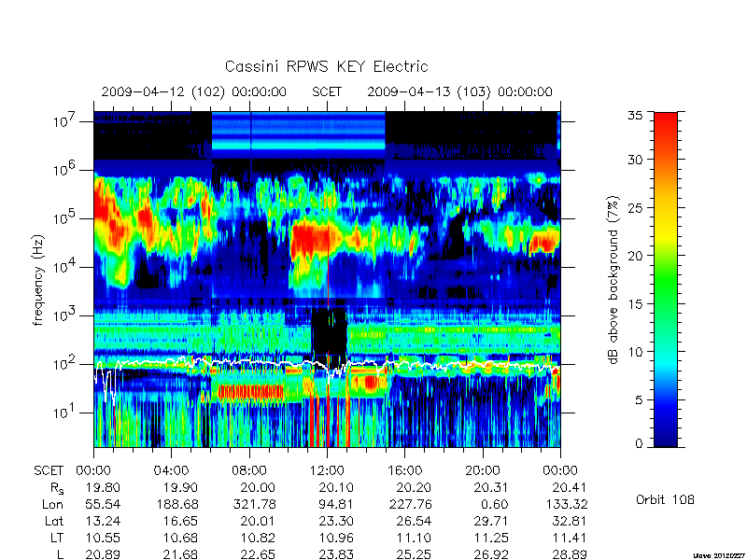Image resolution: width=747 pixels, height=560 pixels.
Task: Click the time tick label '16:00'
Action: click(x=404, y=470)
